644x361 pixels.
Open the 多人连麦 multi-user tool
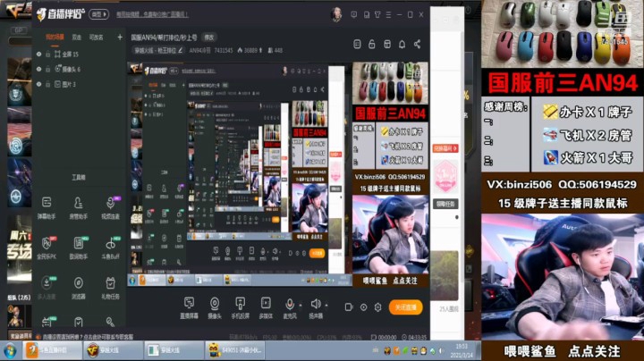tap(47, 288)
